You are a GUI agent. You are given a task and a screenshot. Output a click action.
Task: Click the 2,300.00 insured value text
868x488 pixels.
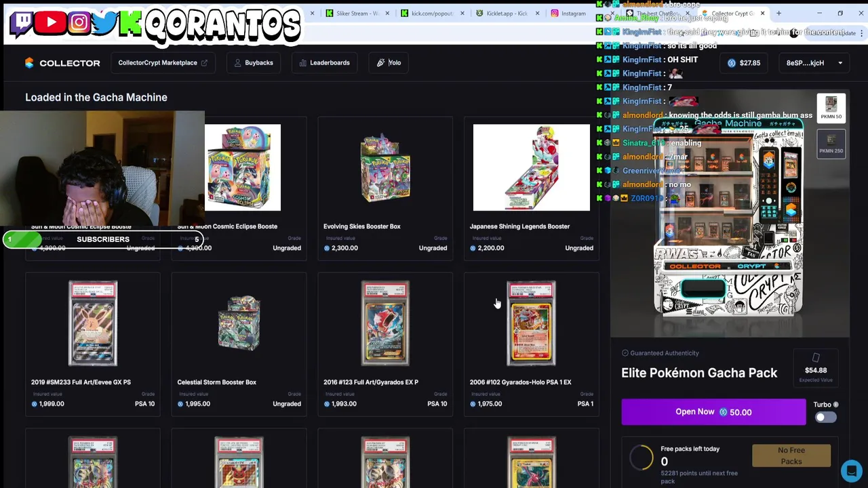click(x=344, y=248)
